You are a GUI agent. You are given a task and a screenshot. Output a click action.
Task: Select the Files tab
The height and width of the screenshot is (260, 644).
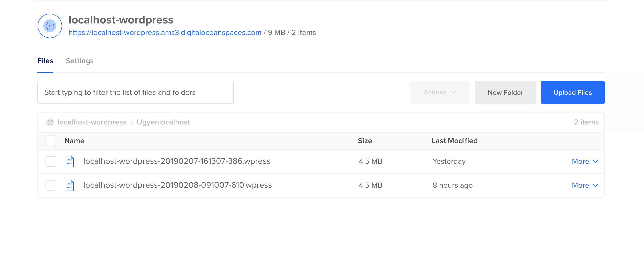coord(45,61)
